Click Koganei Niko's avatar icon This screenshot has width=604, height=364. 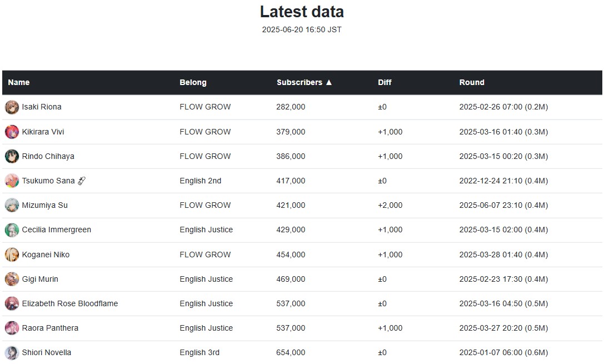pyautogui.click(x=12, y=255)
